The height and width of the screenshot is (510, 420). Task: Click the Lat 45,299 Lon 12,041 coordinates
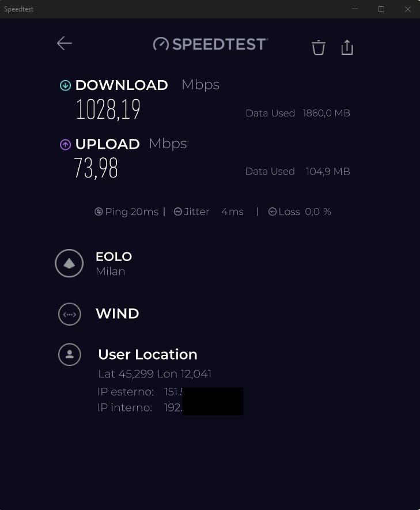pos(154,374)
